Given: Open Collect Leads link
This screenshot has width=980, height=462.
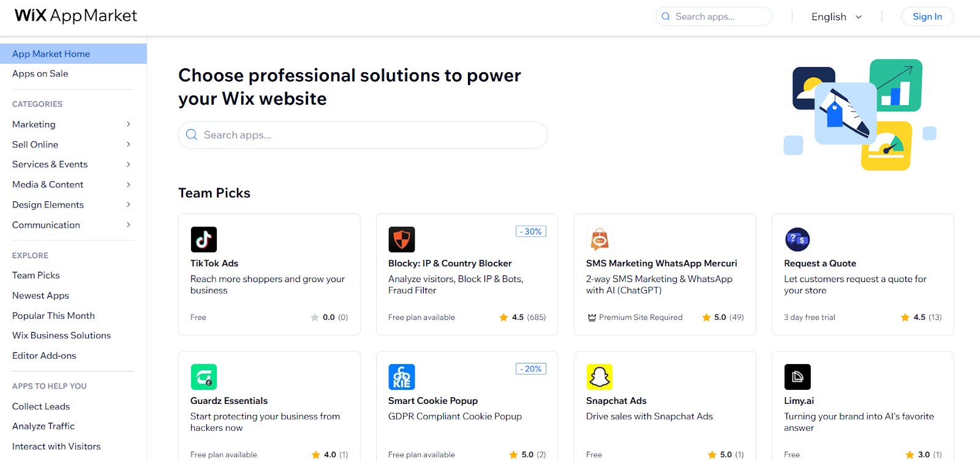Looking at the screenshot, I should pos(41,406).
